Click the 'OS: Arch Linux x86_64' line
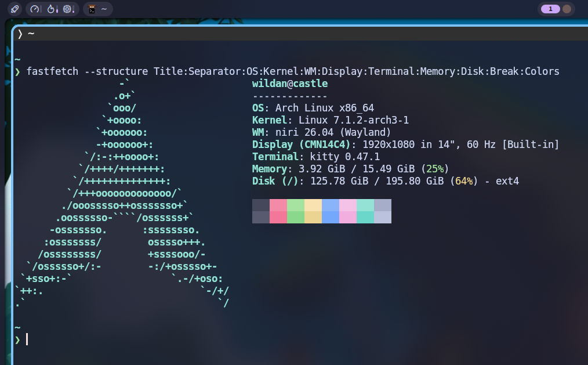Image resolution: width=588 pixels, height=365 pixels. pos(313,108)
